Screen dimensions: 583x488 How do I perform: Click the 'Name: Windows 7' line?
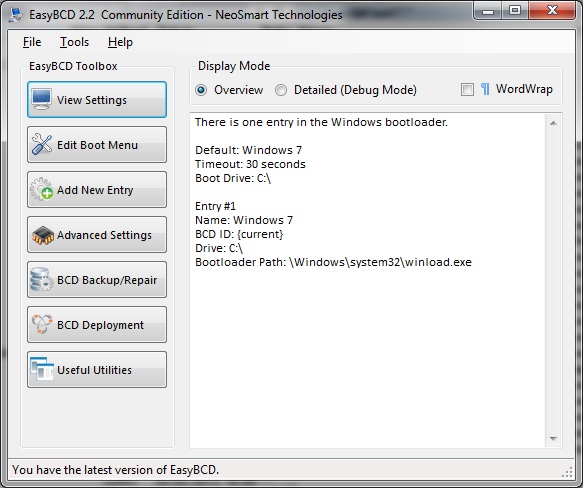244,220
